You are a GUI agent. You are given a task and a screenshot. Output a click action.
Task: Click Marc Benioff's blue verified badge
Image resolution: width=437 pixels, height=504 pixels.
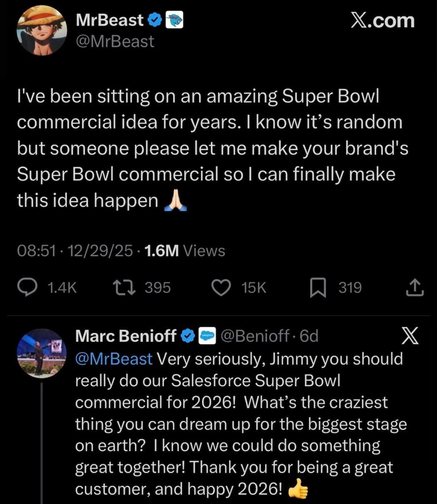coord(189,336)
